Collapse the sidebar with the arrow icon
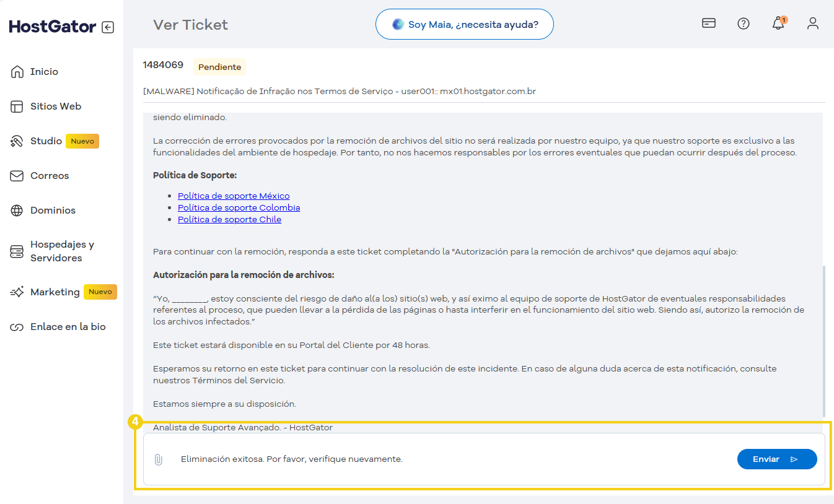This screenshot has height=504, width=834. point(108,27)
